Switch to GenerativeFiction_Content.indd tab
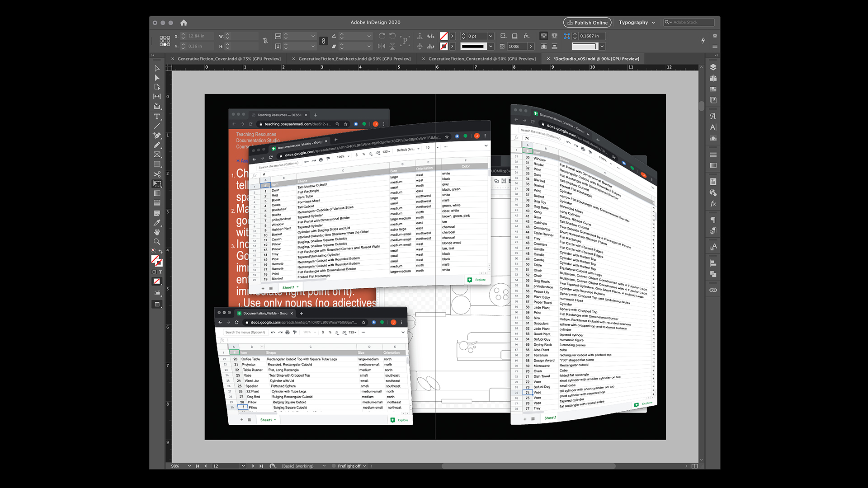This screenshot has width=868, height=488. (482, 59)
